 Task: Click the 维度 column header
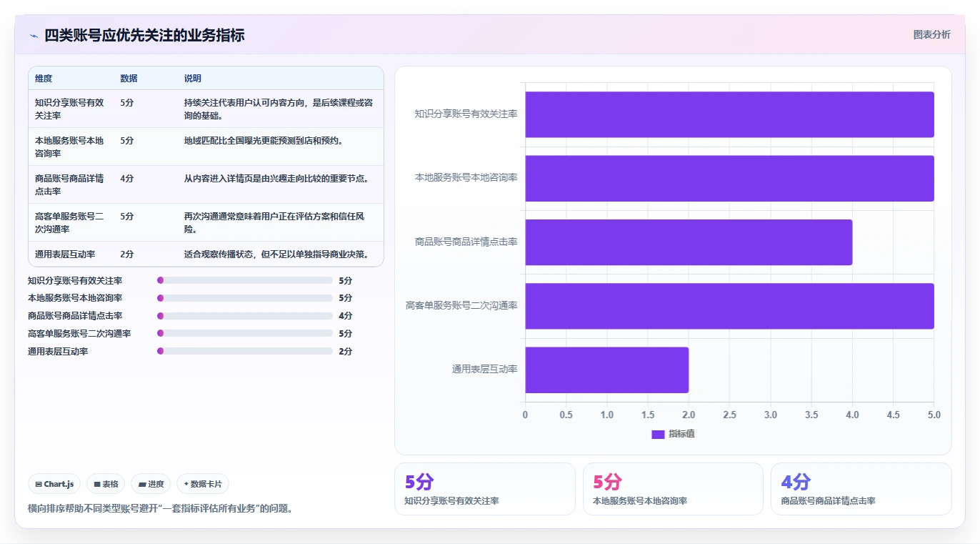pyautogui.click(x=44, y=79)
